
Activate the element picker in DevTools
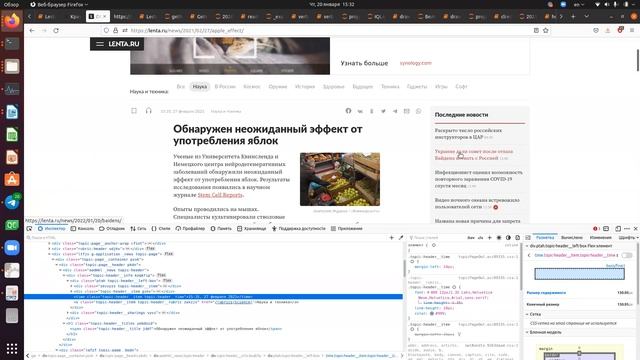tap(29, 229)
